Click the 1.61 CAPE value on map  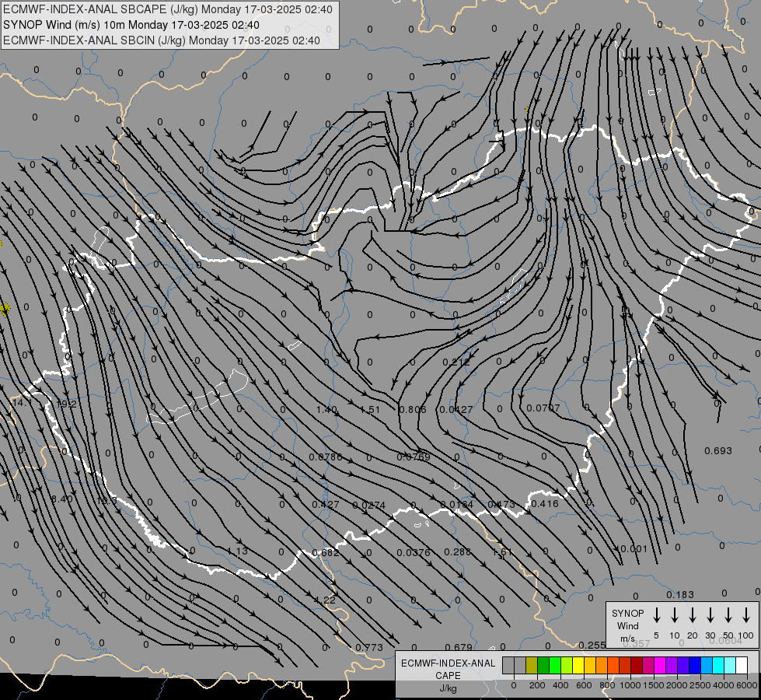tap(502, 552)
